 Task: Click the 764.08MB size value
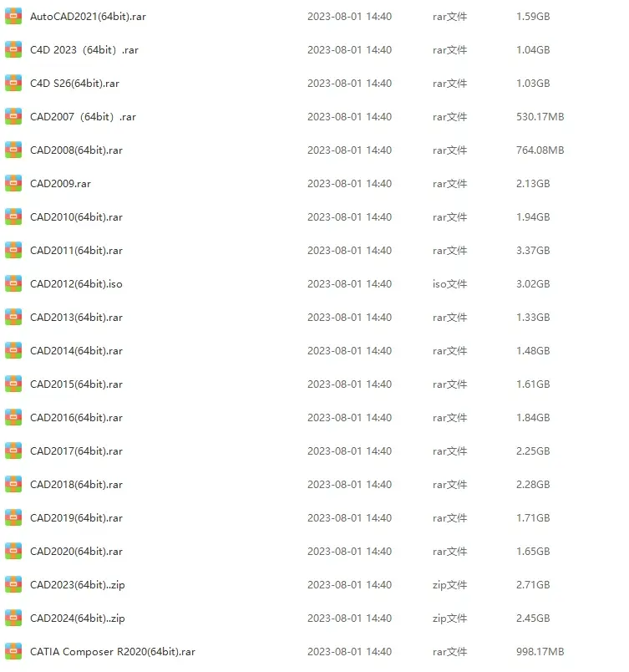point(540,150)
